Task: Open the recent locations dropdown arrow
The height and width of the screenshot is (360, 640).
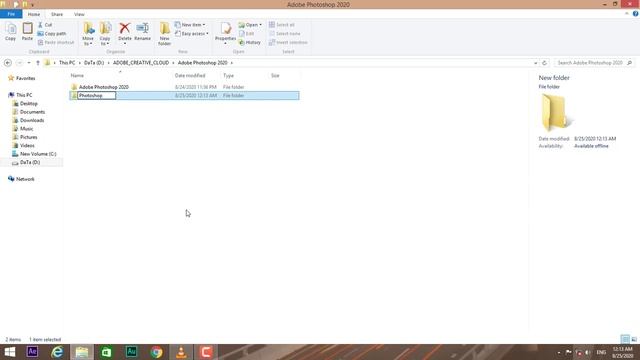Action: coord(29,63)
